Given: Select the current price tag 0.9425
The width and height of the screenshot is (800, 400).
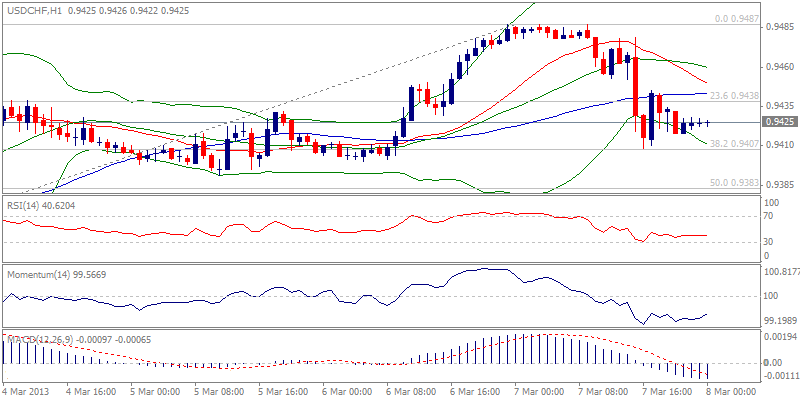Looking at the screenshot, I should 779,122.
